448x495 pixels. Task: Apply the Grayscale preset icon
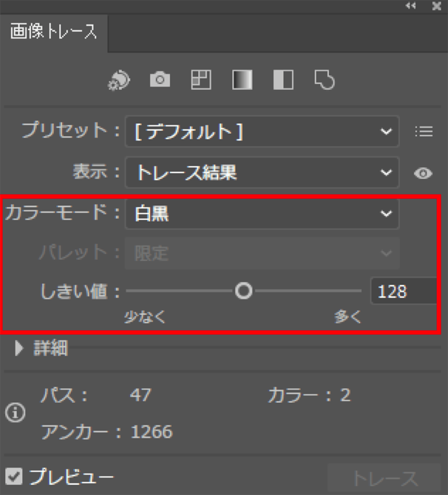(242, 80)
